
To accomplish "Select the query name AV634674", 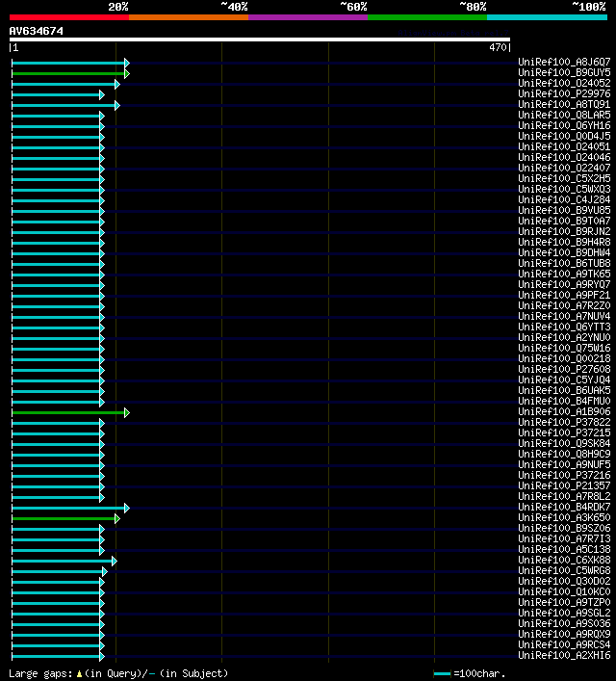I will point(36,31).
